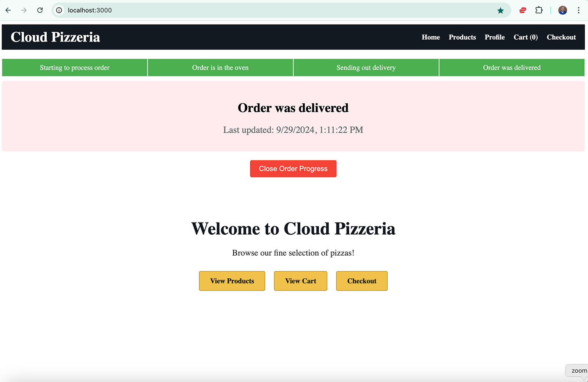Open Cart (0) in the navigation bar
The height and width of the screenshot is (382, 588).
tap(526, 37)
